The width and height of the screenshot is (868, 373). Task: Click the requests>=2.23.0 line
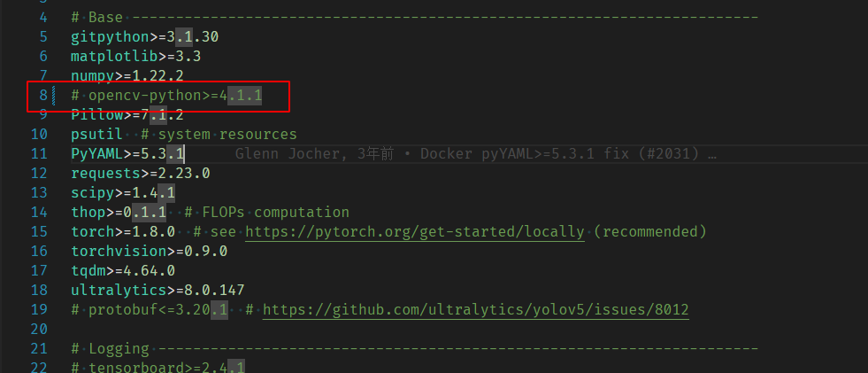tap(140, 174)
